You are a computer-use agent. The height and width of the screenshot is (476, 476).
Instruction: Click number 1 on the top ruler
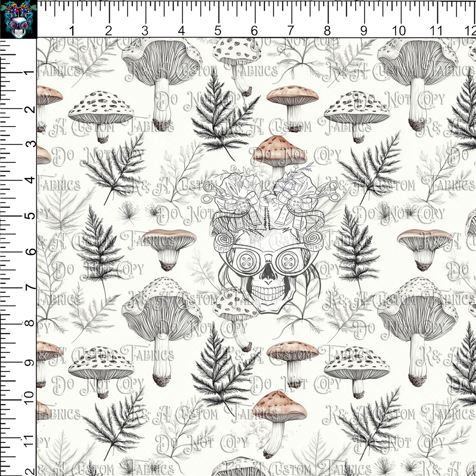[x=72, y=31]
